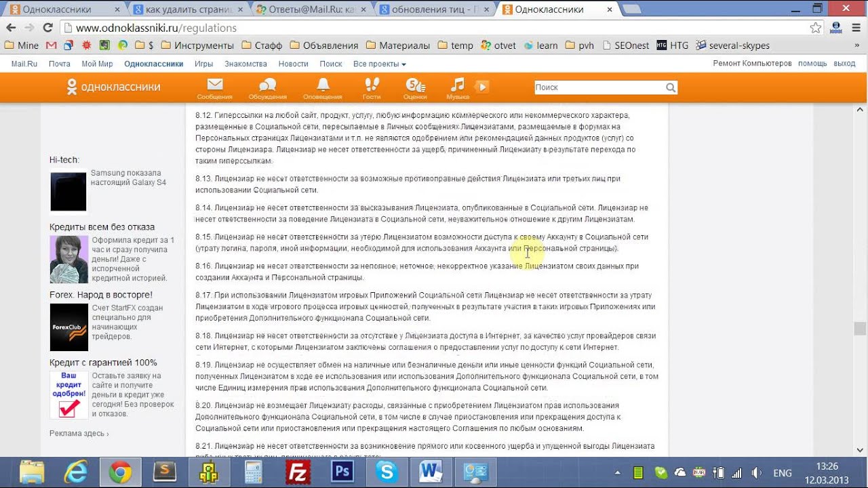Launch Internet Explorer from taskbar
Image resolution: width=868 pixels, height=488 pixels.
click(x=76, y=472)
